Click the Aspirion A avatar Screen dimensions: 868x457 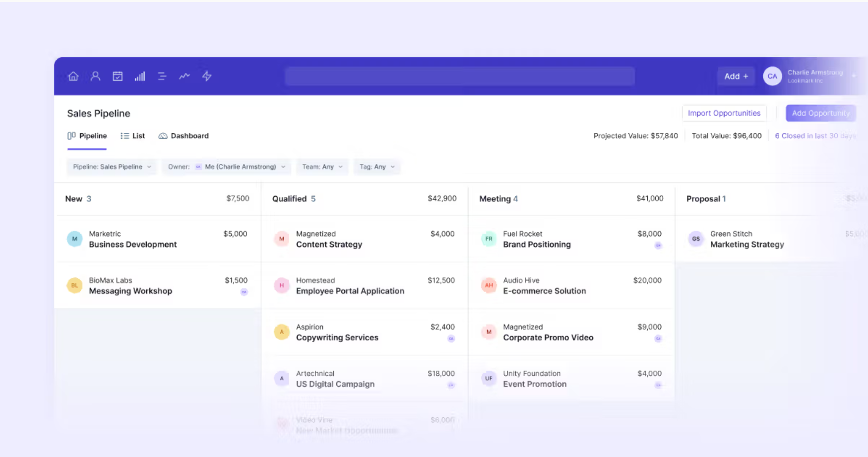282,332
